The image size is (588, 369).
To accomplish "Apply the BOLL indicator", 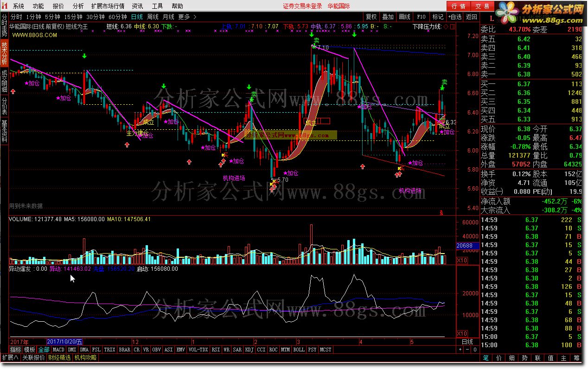I will [x=299, y=349].
